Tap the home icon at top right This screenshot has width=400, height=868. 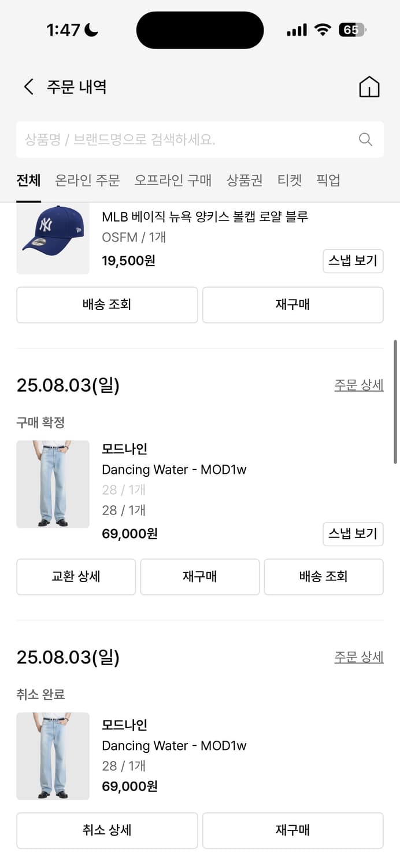pos(369,86)
